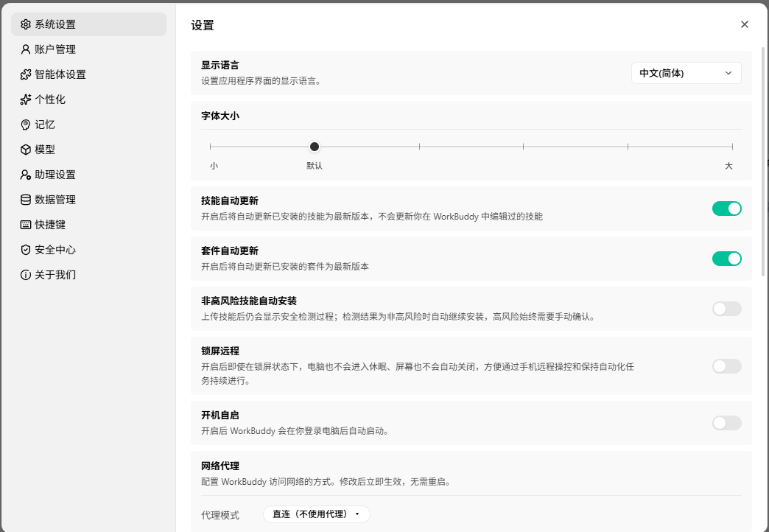Disable the 技能自动更新 toggle
This screenshot has width=769, height=532.
point(726,209)
